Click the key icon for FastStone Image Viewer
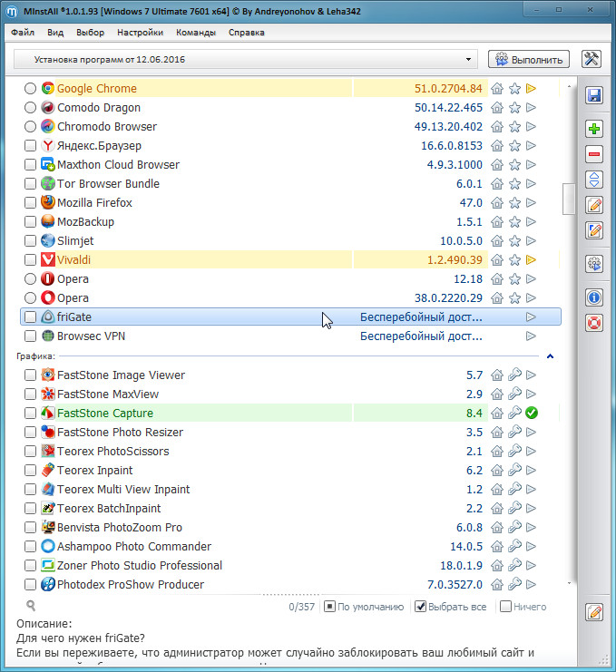 [514, 375]
